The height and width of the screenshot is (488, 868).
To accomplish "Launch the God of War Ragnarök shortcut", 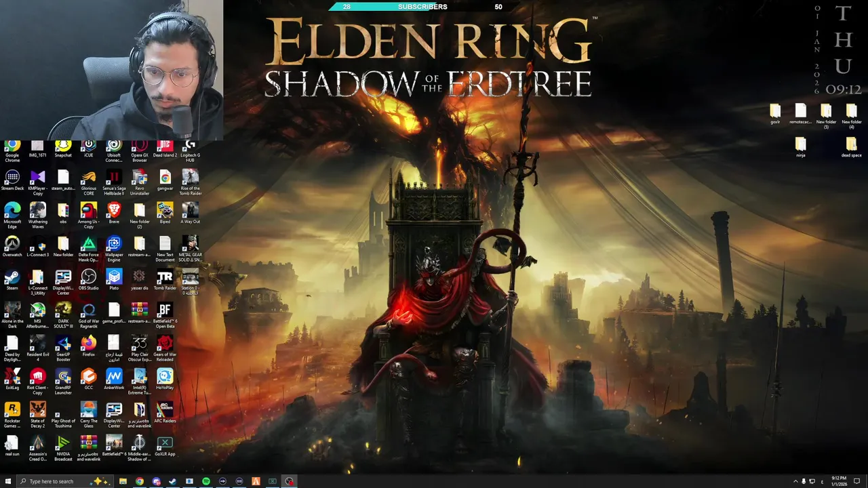I will (x=88, y=316).
